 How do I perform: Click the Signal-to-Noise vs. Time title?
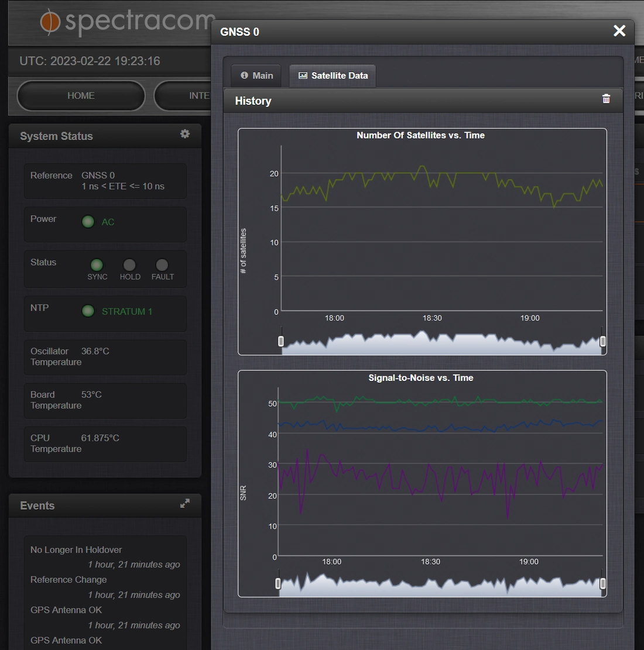tap(421, 377)
